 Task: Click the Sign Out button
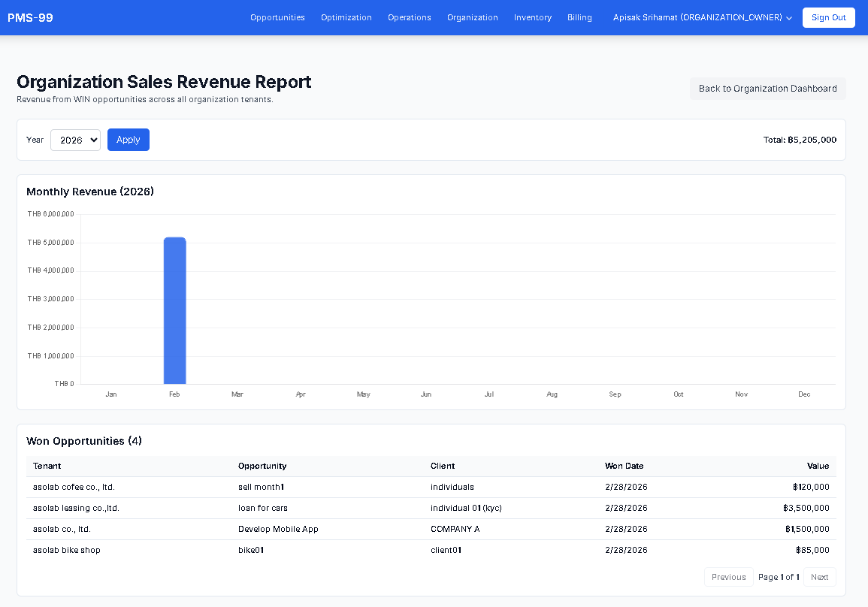(828, 17)
